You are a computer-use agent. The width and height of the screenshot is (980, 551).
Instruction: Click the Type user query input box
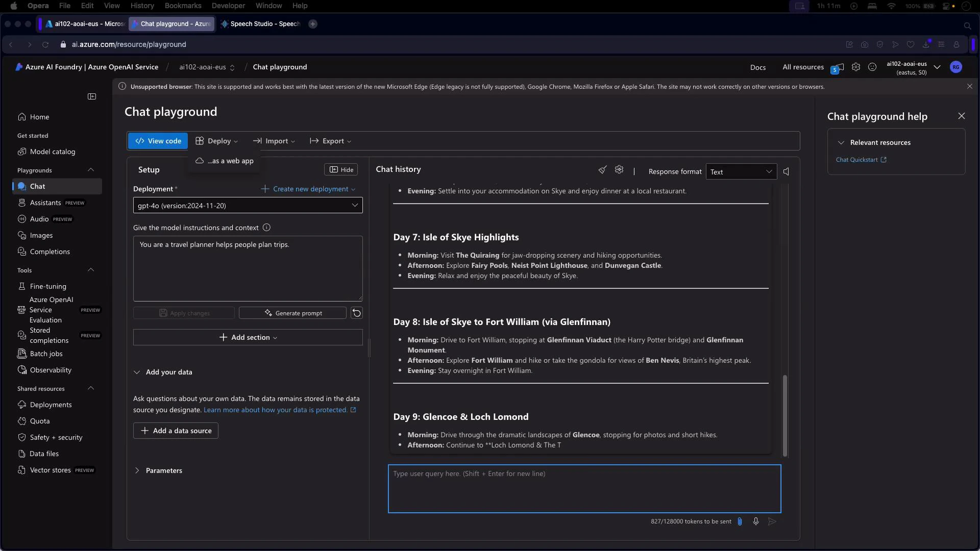[584, 488]
